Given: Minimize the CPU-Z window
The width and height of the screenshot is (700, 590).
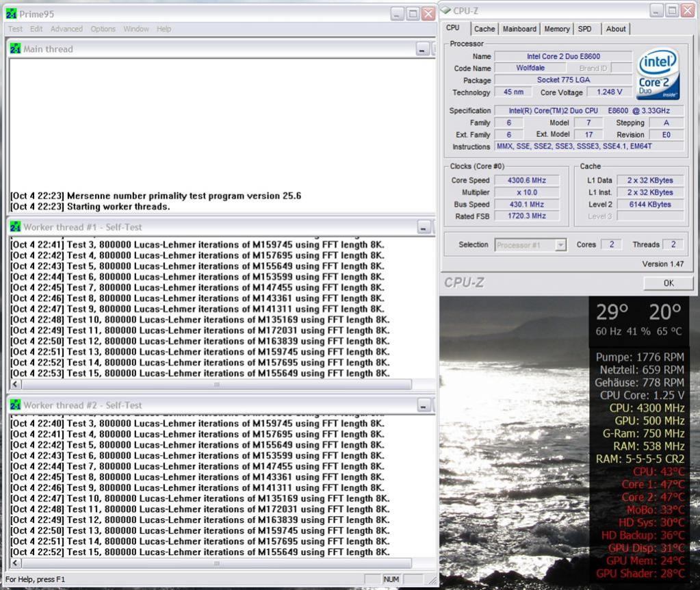Looking at the screenshot, I should tap(656, 10).
